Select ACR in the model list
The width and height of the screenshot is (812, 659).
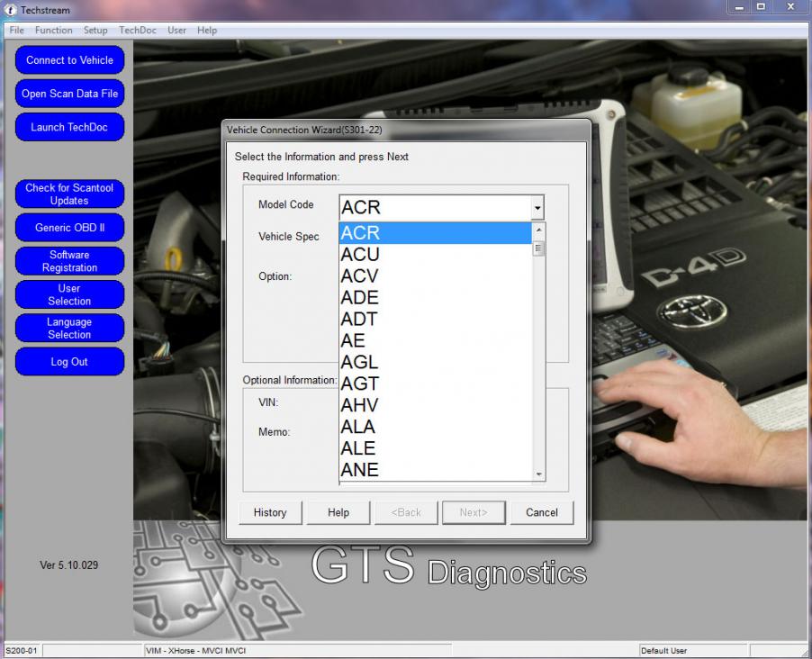(435, 233)
